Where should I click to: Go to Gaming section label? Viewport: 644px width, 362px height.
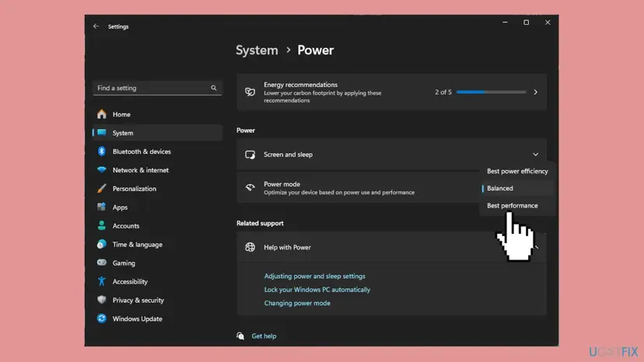coord(124,263)
